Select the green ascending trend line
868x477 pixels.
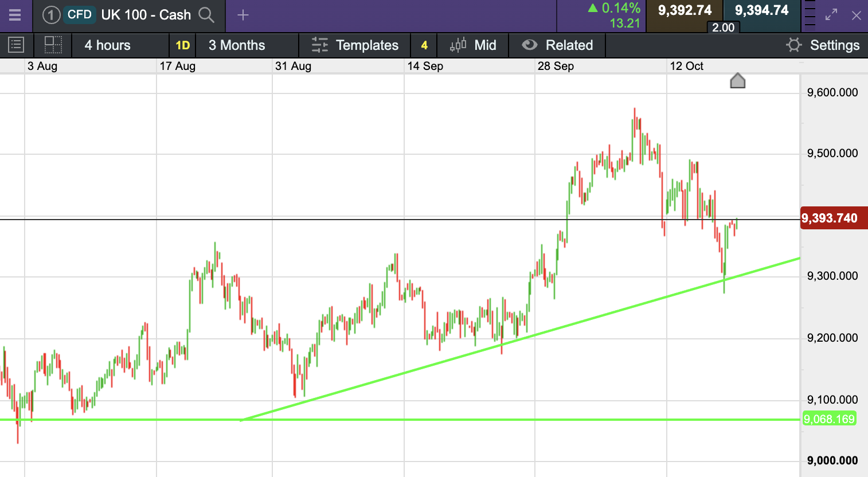tap(520, 339)
